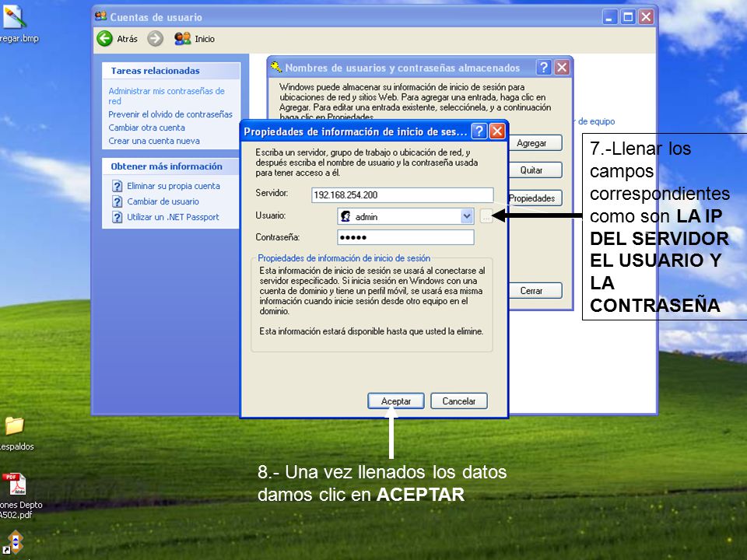Click the key icon in Nombres de usuarios title

(275, 67)
